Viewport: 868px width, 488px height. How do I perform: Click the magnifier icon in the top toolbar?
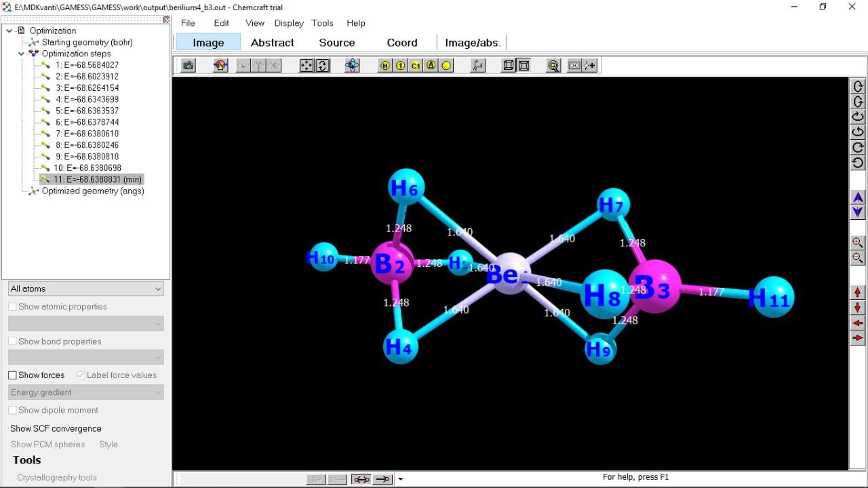[553, 66]
